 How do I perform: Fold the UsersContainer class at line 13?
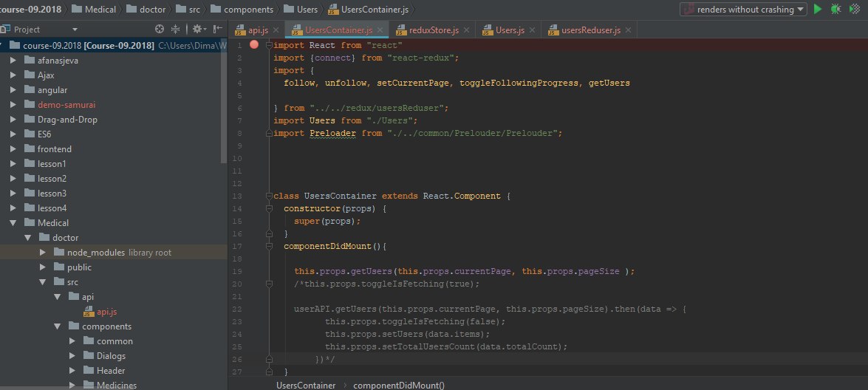tap(269, 196)
